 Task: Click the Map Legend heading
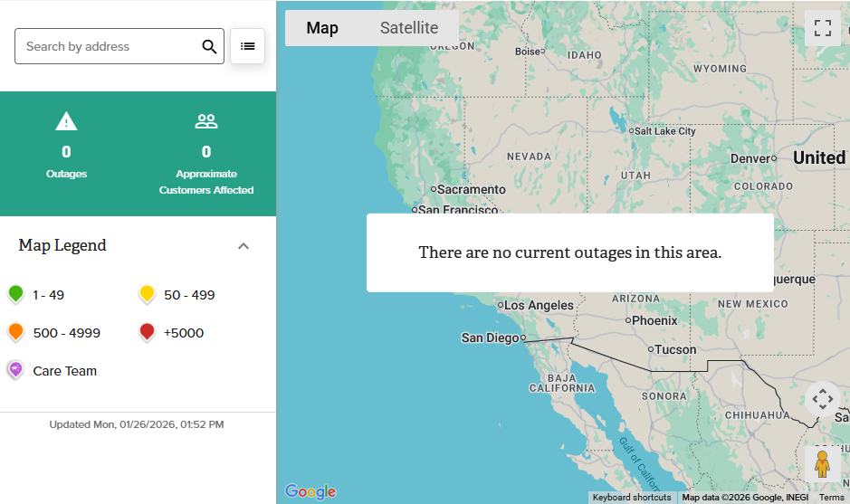click(62, 245)
